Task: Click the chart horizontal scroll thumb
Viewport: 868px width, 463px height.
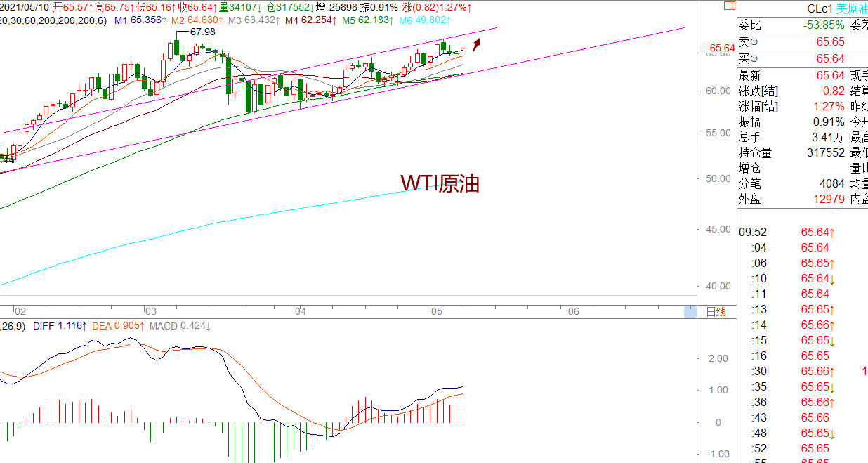Action: pyautogui.click(x=691, y=312)
